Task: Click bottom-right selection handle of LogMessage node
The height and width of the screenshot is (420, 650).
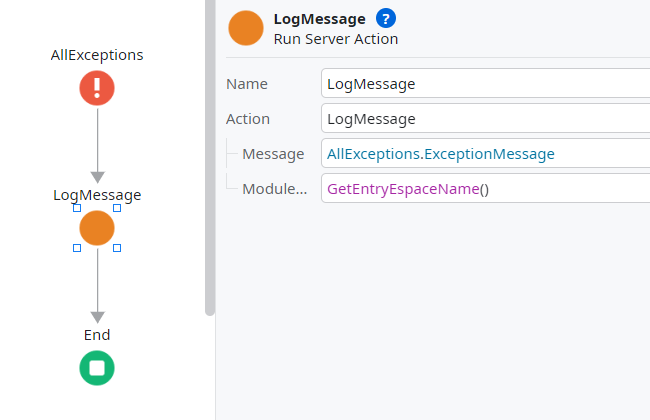Action: [x=117, y=248]
